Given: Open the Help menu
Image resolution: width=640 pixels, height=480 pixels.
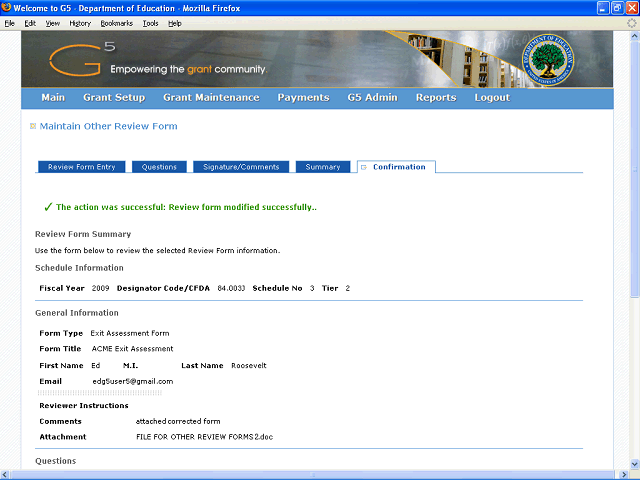Looking at the screenshot, I should point(175,23).
